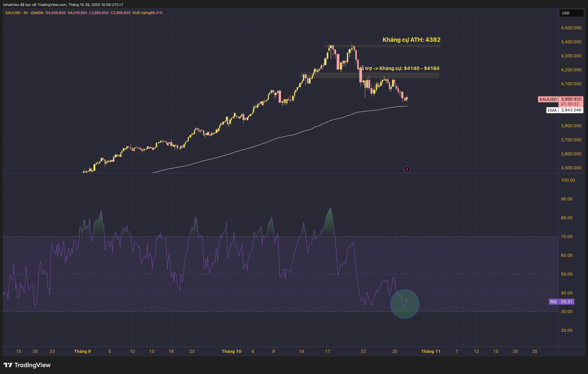Click the 90.00 RSI scale label
Screen dimensions: 588x374
[x=567, y=199]
